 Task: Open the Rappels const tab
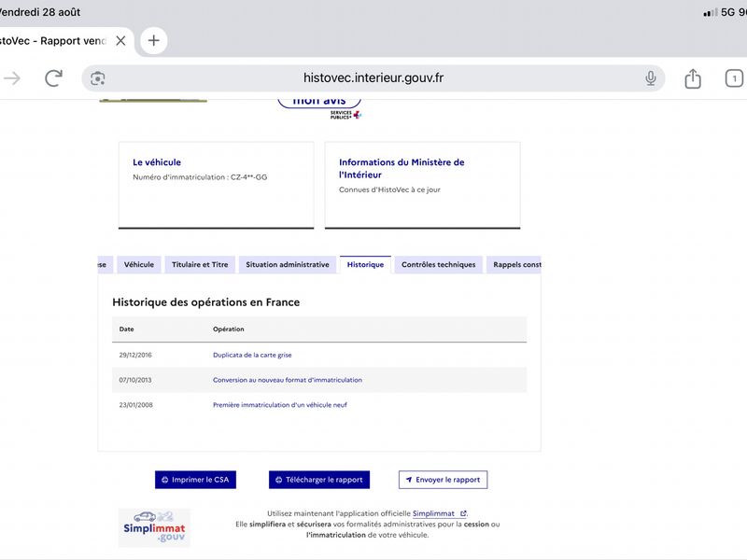514,265
